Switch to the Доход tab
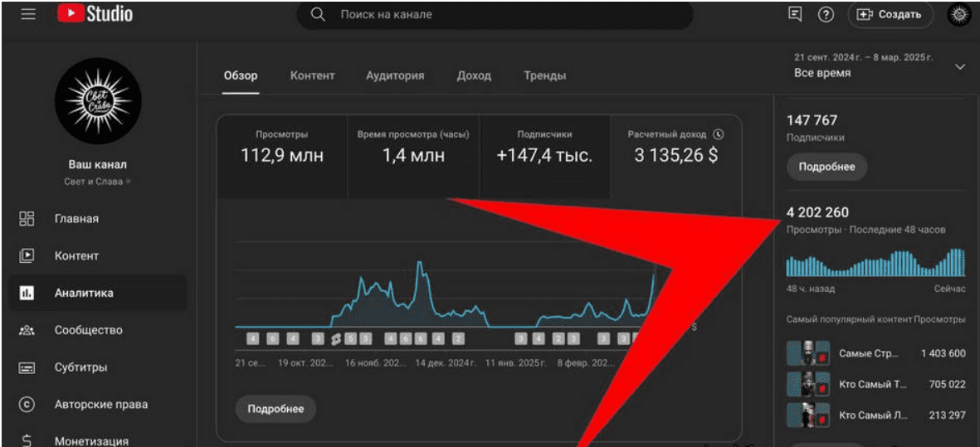Viewport: 980px width, 447px height. point(474,75)
